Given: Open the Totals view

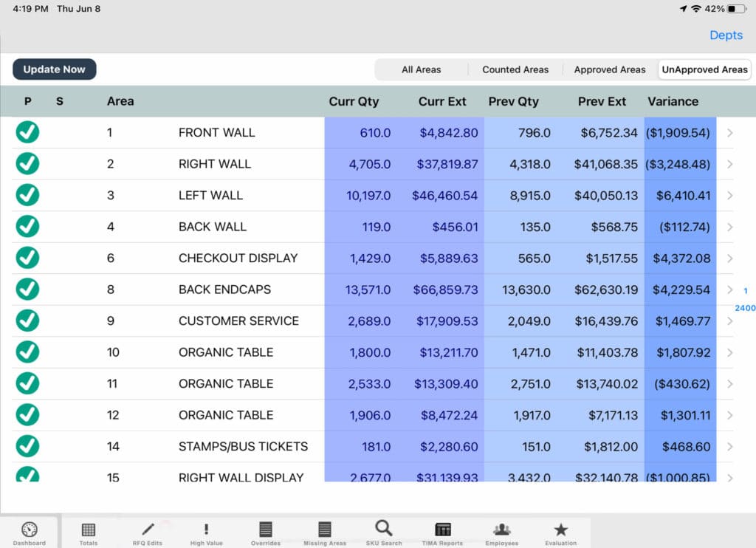Looking at the screenshot, I should pyautogui.click(x=88, y=532).
